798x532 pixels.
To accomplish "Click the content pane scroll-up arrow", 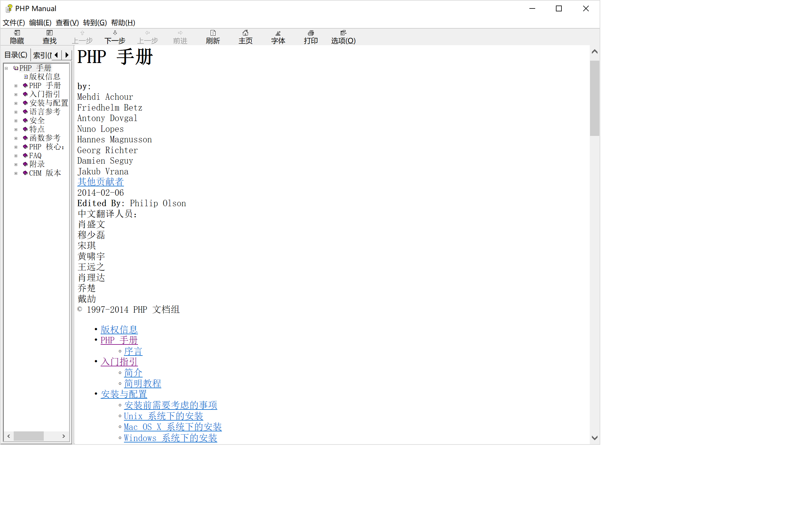I will [x=594, y=52].
